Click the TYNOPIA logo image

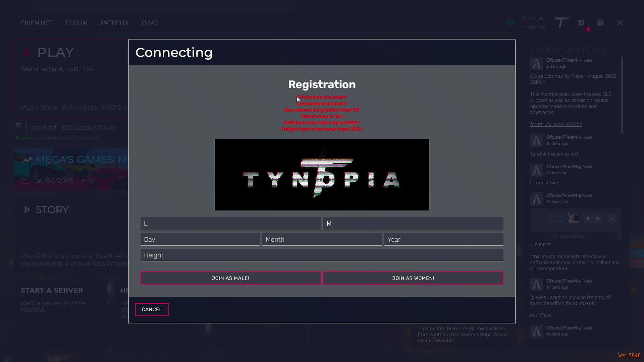322,175
